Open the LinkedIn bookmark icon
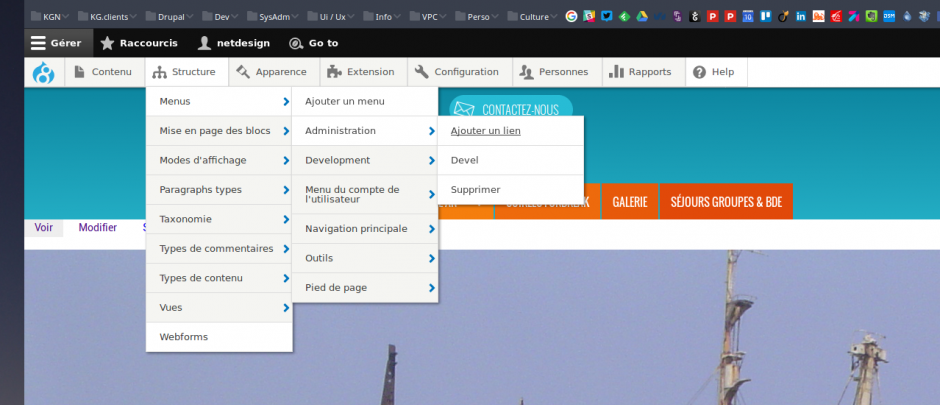Viewport: 940px width, 405px height. 801,16
